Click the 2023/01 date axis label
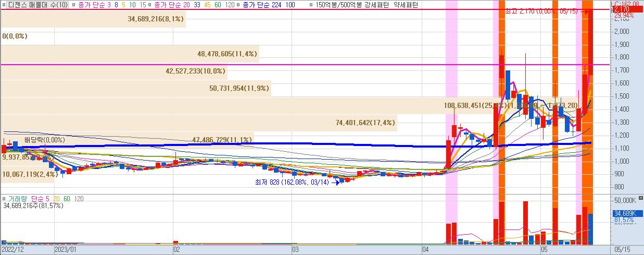This screenshot has width=644, height=255. pos(66,250)
